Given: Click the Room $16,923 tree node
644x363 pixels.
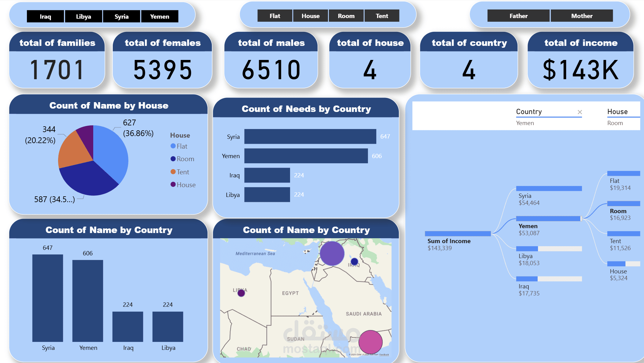Looking at the screenshot, I should (624, 204).
